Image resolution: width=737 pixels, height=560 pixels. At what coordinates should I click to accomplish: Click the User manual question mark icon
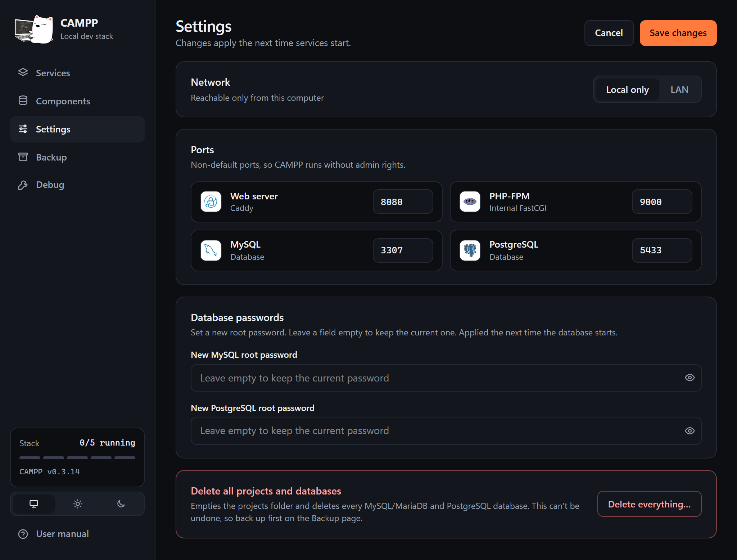click(x=23, y=534)
